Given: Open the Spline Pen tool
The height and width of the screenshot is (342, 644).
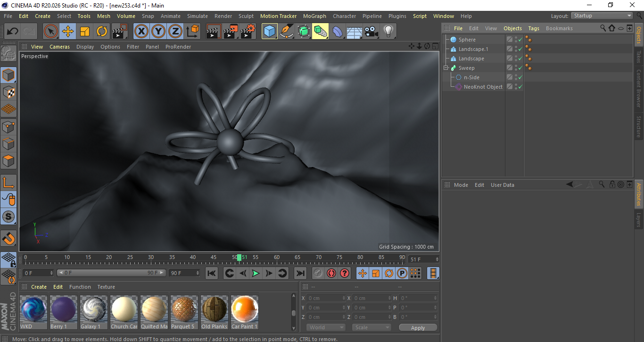Looking at the screenshot, I should (x=287, y=32).
